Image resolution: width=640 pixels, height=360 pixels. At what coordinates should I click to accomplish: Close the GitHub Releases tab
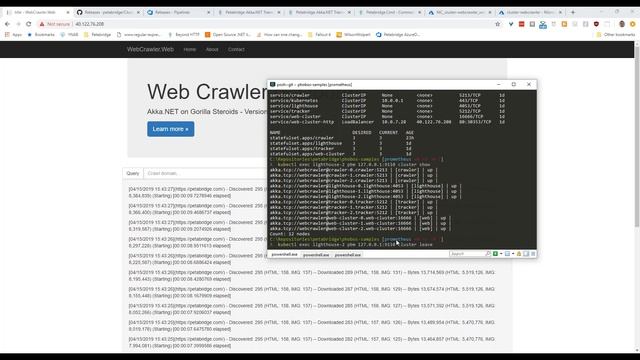[x=138, y=12]
